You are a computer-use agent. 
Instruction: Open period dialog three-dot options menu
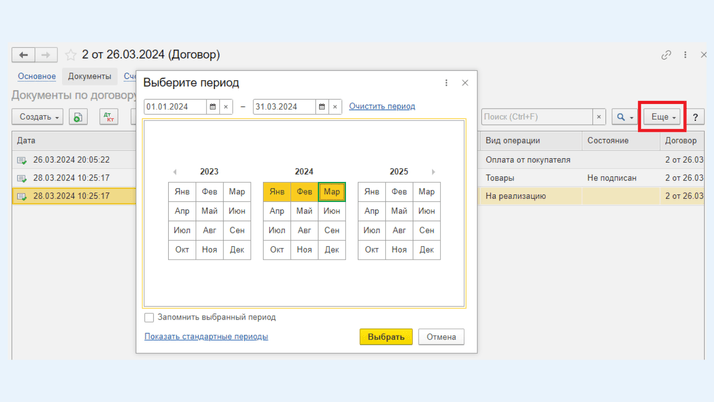pos(446,83)
